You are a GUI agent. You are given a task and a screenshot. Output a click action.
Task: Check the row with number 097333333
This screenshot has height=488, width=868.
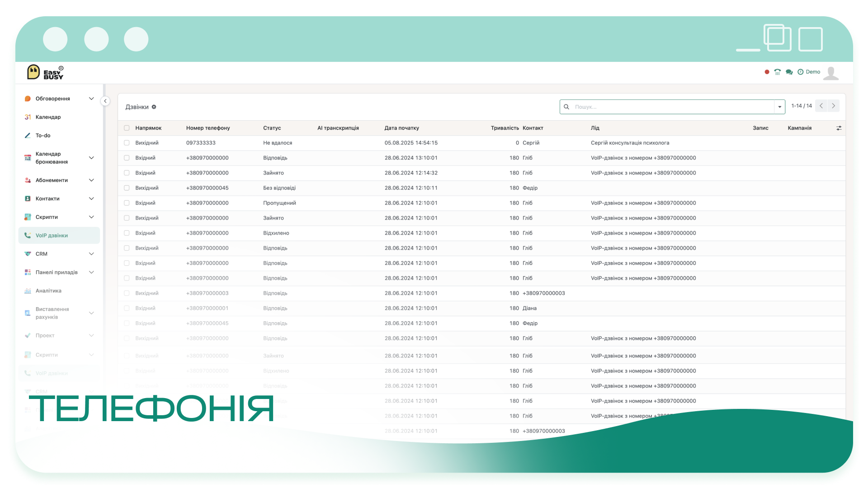pyautogui.click(x=127, y=143)
